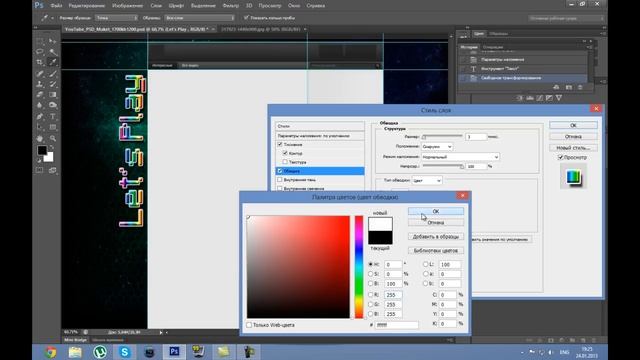Select the Gradient tool

pos(53,95)
